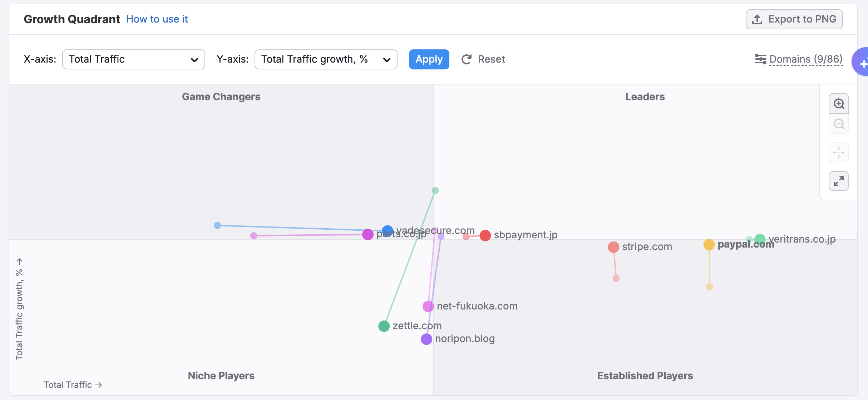Click the zoom in magnifier icon
Image resolution: width=868 pixels, height=400 pixels.
(839, 104)
